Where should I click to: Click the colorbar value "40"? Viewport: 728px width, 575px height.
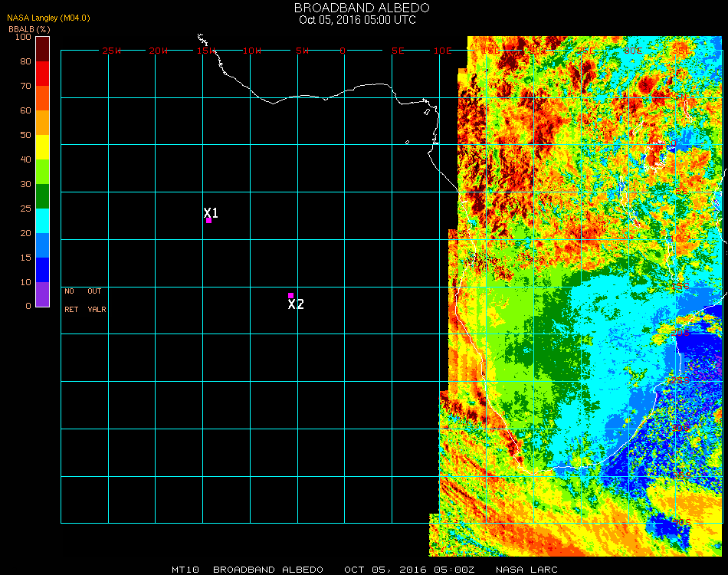point(25,159)
